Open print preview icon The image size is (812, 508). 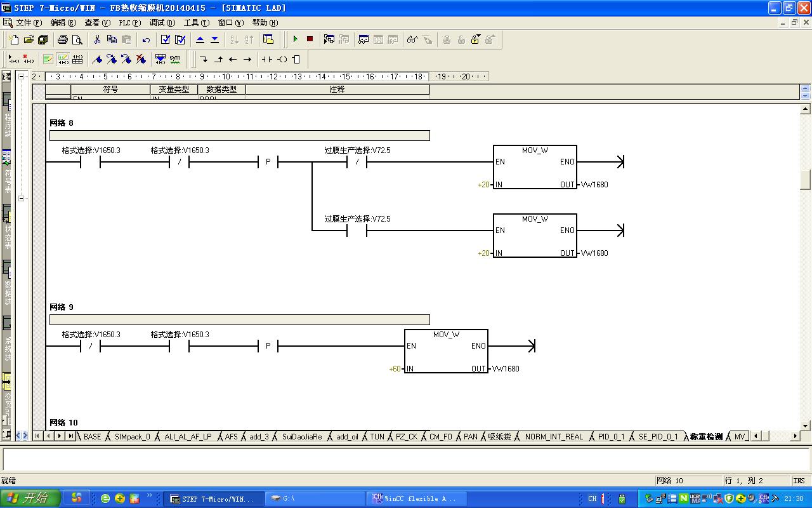(77, 39)
